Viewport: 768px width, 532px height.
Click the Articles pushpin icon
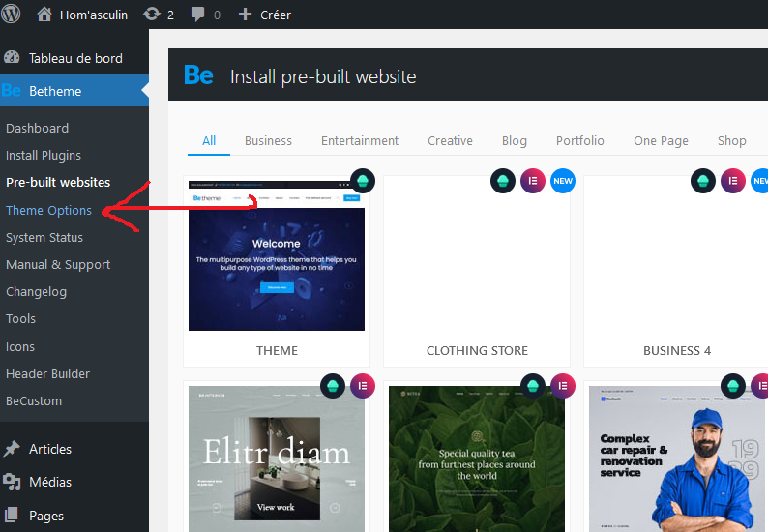12,449
